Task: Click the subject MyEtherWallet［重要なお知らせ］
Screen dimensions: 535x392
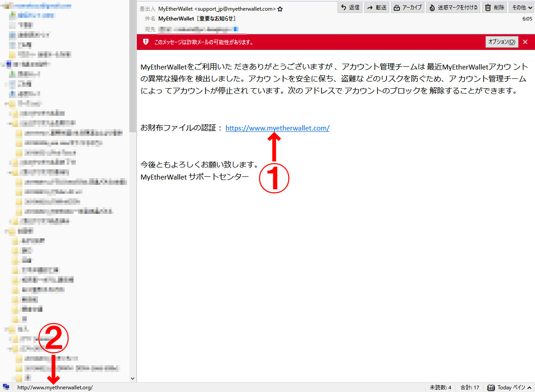Action: (x=197, y=19)
